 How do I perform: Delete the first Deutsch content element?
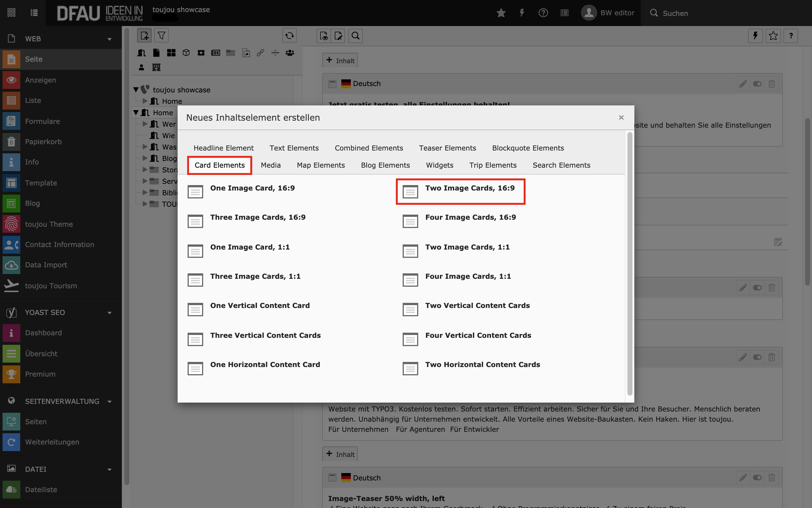772,84
